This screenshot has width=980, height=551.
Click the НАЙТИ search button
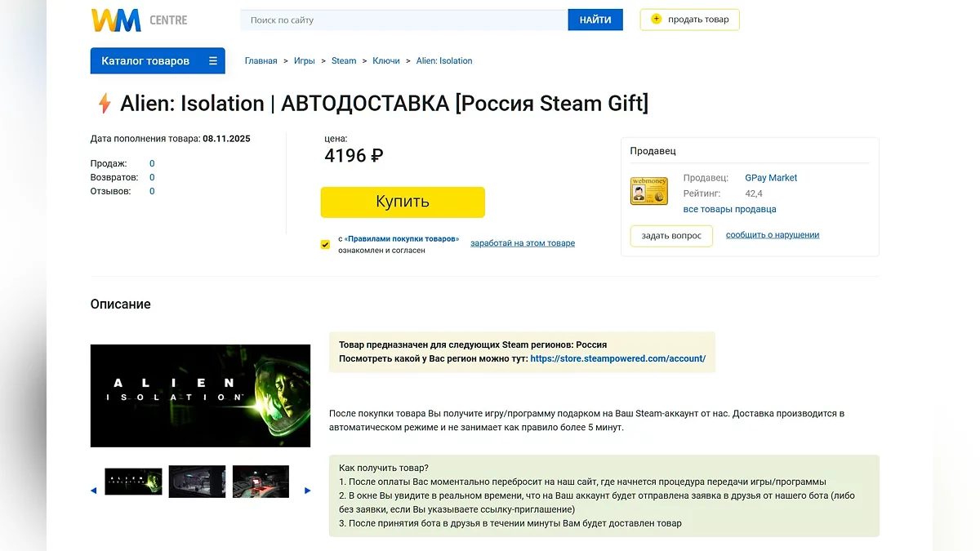(x=595, y=20)
